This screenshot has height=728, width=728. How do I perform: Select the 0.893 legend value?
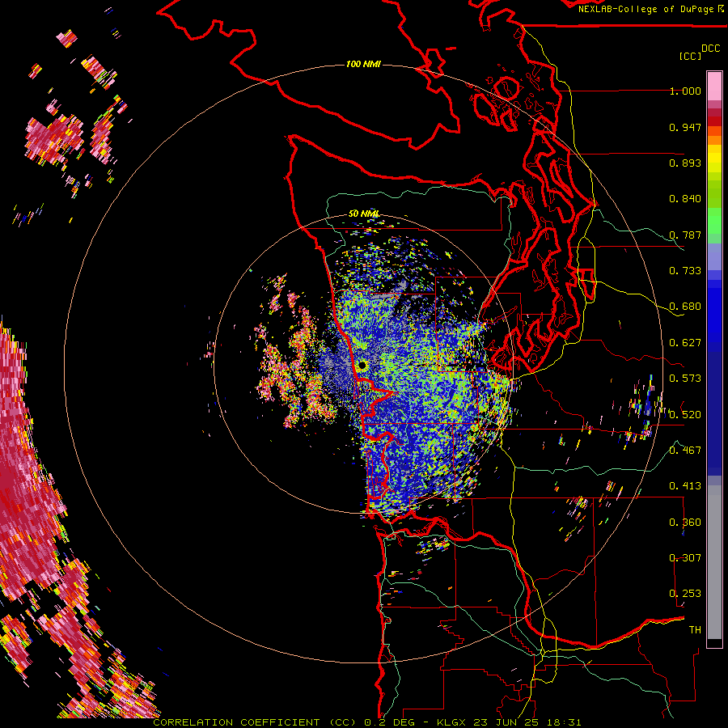pyautogui.click(x=685, y=163)
